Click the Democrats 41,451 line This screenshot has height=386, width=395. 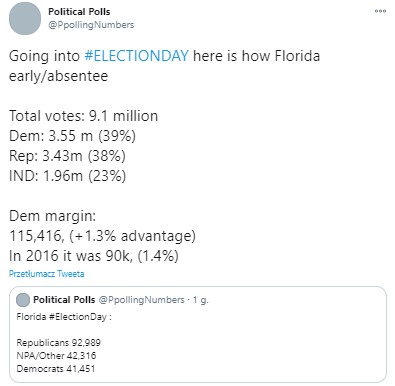56,369
